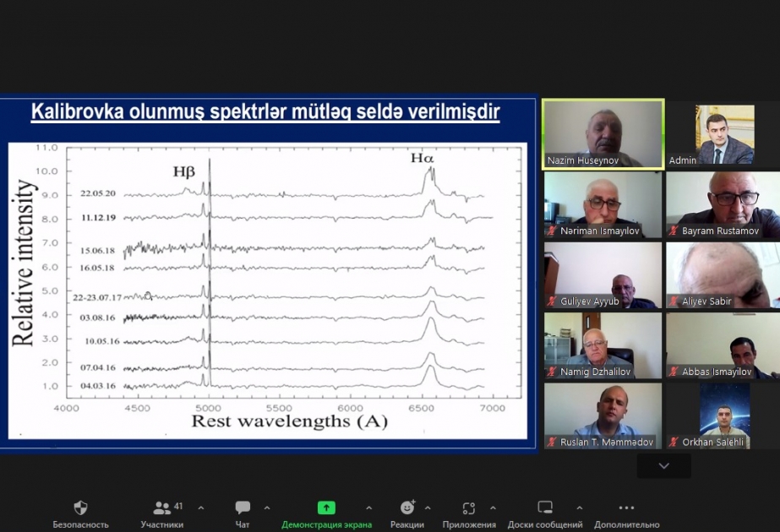The width and height of the screenshot is (780, 532).
Task: Expand the arrow next to Участники
Action: pyautogui.click(x=201, y=508)
